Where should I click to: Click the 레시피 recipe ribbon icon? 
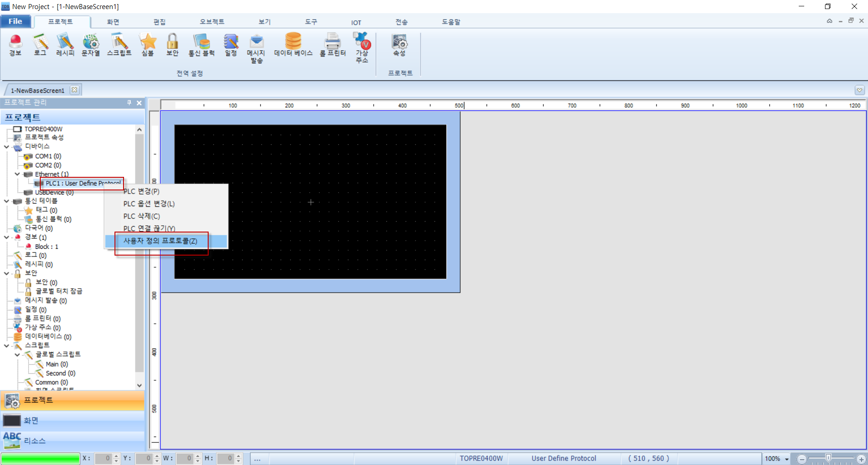65,45
